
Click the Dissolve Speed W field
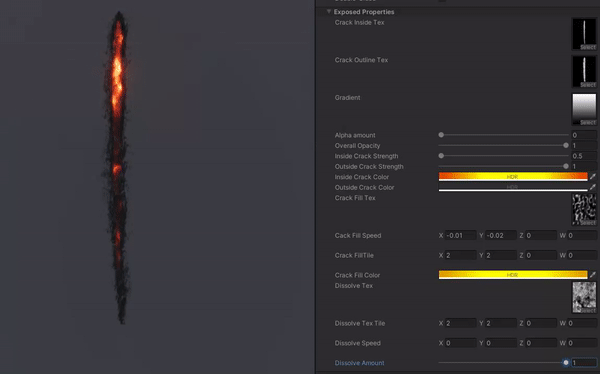pos(582,343)
